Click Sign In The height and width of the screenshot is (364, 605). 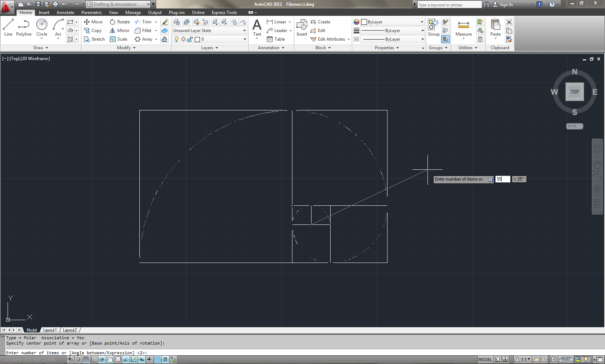tap(506, 5)
